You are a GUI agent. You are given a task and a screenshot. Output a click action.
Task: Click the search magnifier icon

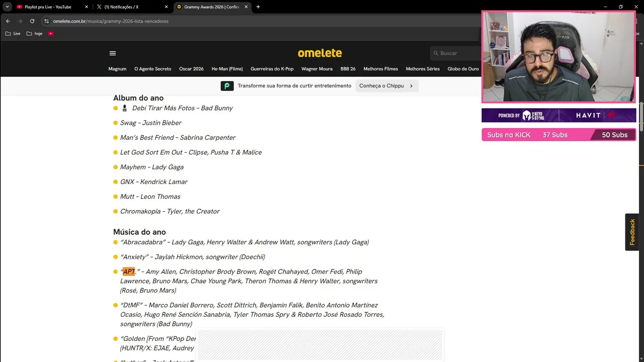[436, 53]
